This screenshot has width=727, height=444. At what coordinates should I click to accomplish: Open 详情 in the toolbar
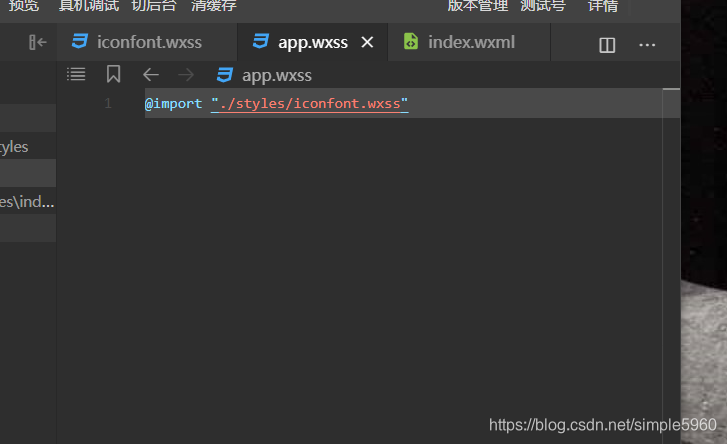coord(603,6)
